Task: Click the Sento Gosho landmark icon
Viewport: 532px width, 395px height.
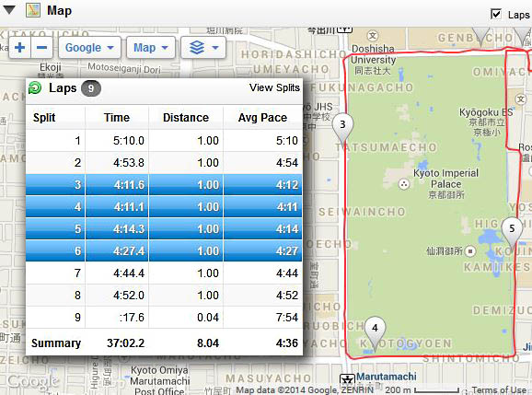Action: 470,251
